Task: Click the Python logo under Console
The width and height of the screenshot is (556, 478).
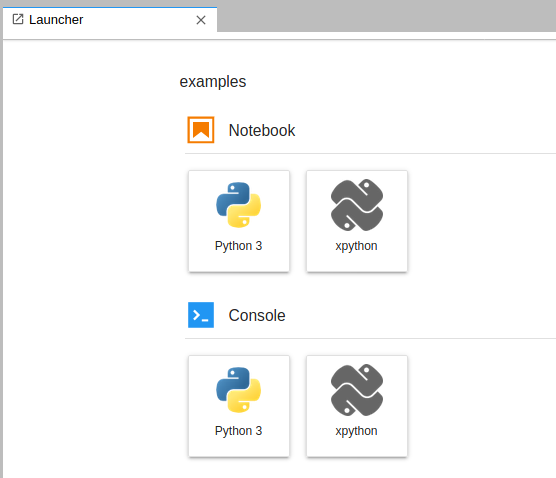Action: 239,390
